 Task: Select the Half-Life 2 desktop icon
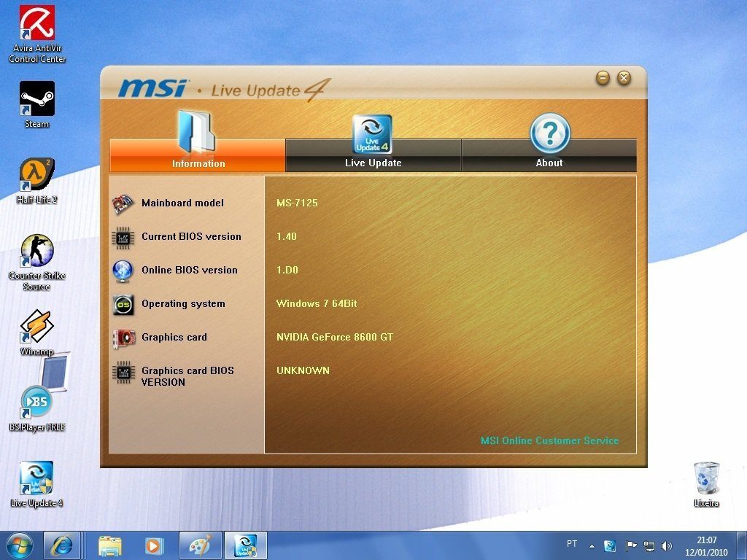[37, 181]
